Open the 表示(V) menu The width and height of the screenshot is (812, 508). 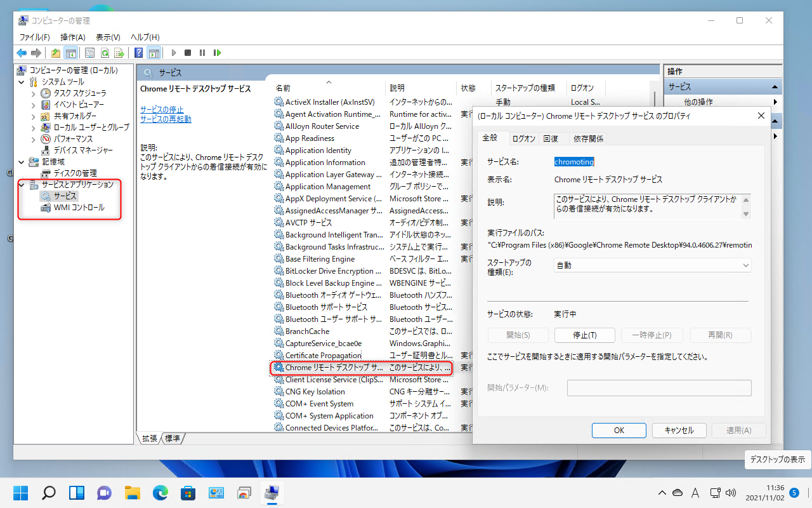(x=108, y=37)
